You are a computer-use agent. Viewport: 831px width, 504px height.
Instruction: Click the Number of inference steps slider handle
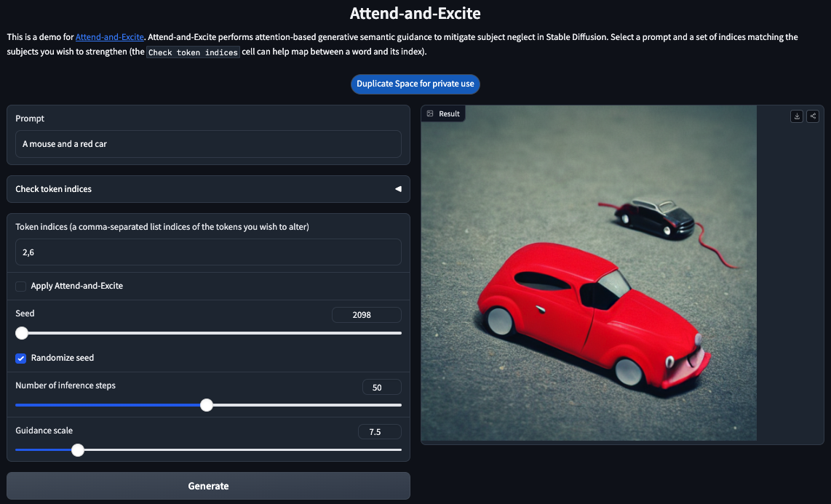point(207,405)
